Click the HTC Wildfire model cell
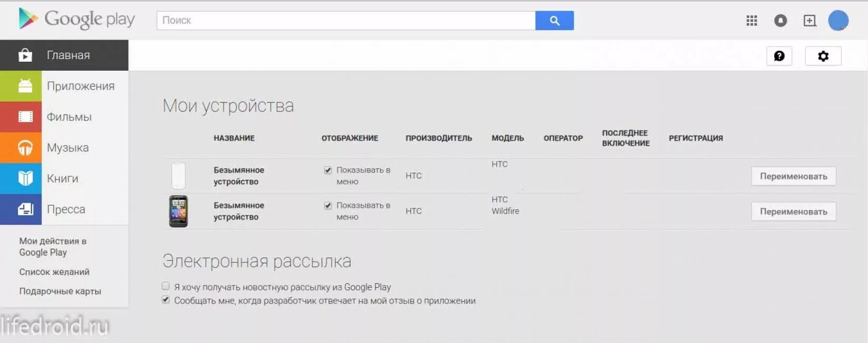The image size is (868, 343). [x=505, y=205]
